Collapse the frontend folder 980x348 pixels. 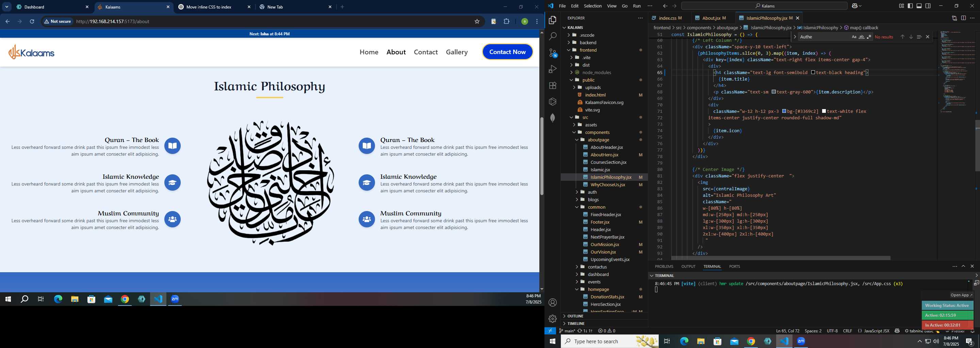click(604, 50)
